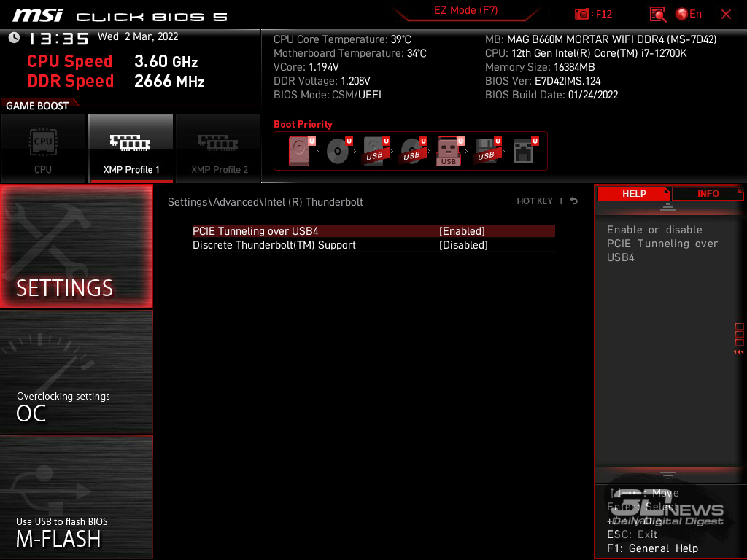Collapse the help panel using its top handle
This screenshot has height=560, width=747.
668,206
